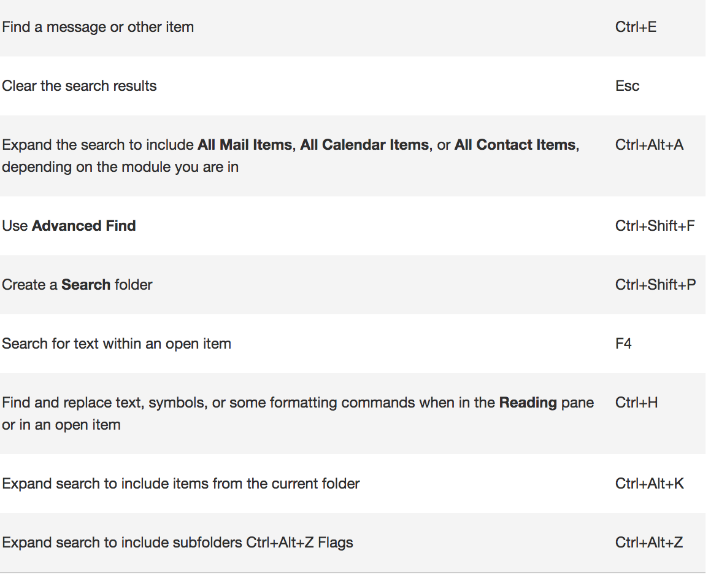Viewport: 719px width, 588px height.
Task: Click 'Search for text within an open item'
Action: (117, 344)
